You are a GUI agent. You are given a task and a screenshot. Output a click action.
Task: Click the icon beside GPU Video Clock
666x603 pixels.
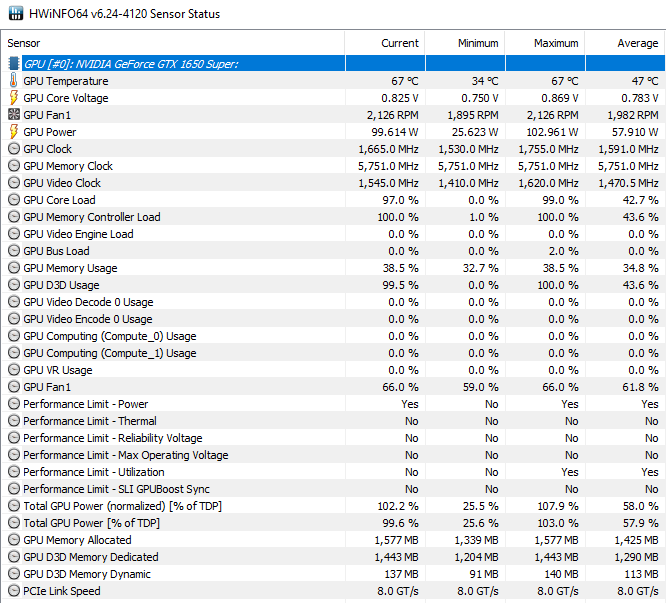pos(14,183)
